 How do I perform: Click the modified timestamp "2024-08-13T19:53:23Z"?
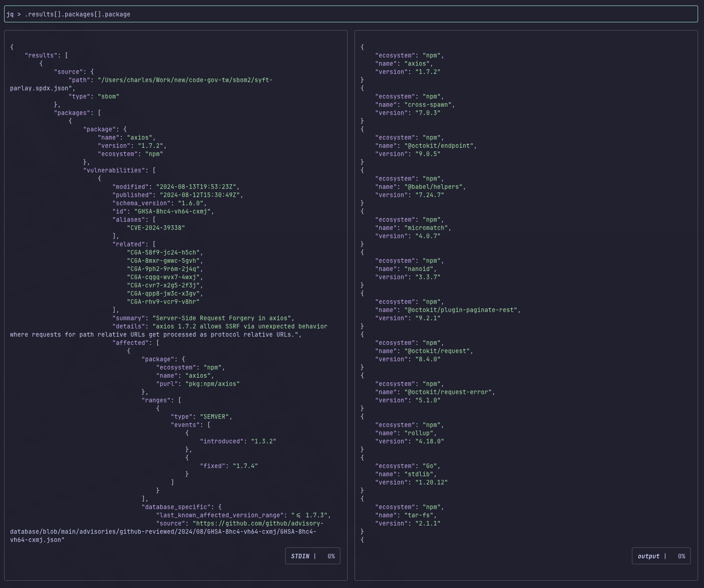(x=196, y=187)
